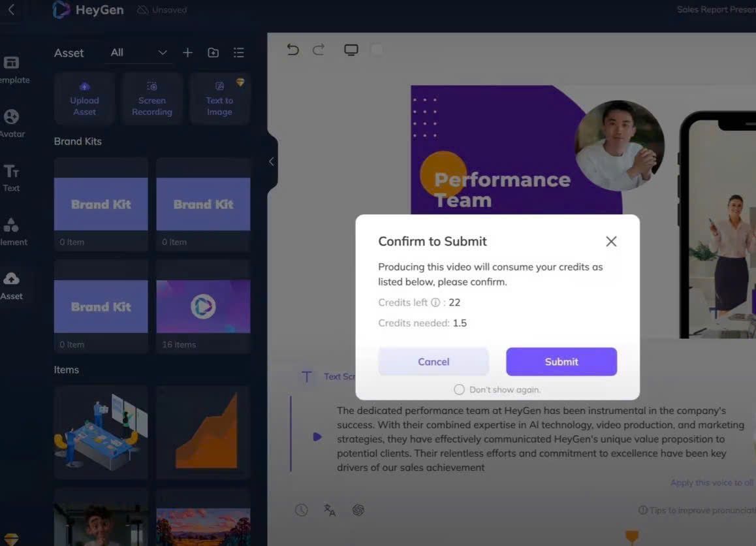
Task: Go back using the top-left arrow
Action: point(12,9)
